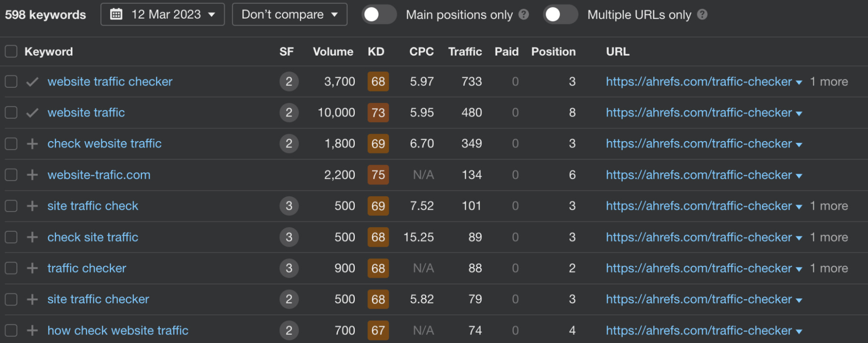Open the check site traffic keyword link

(92, 237)
